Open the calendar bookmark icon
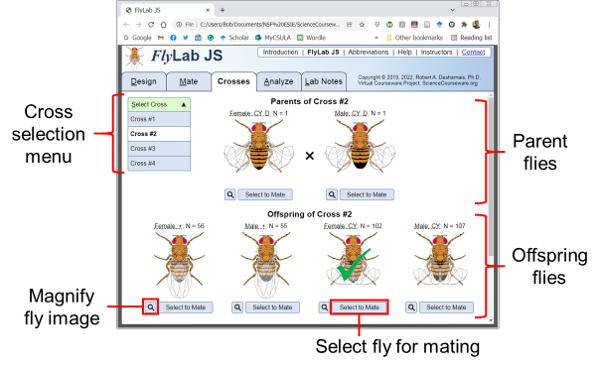Viewport: 599px width, 369px height. click(x=198, y=38)
